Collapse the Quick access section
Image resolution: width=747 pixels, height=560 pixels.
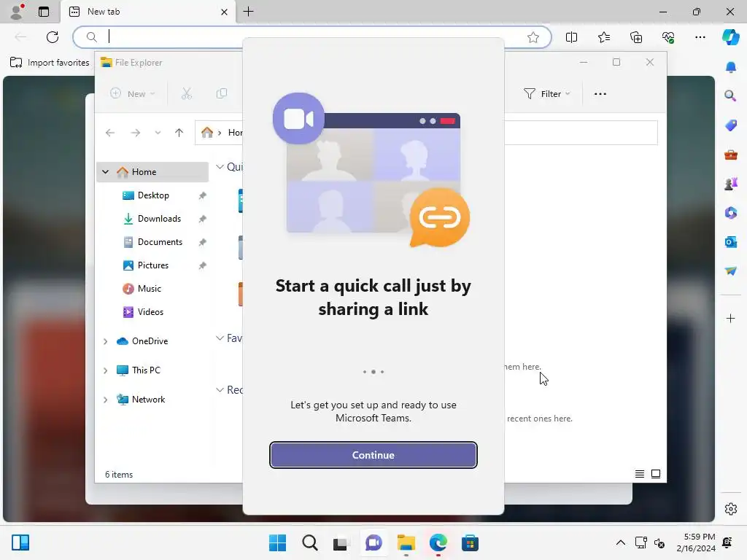[220, 167]
